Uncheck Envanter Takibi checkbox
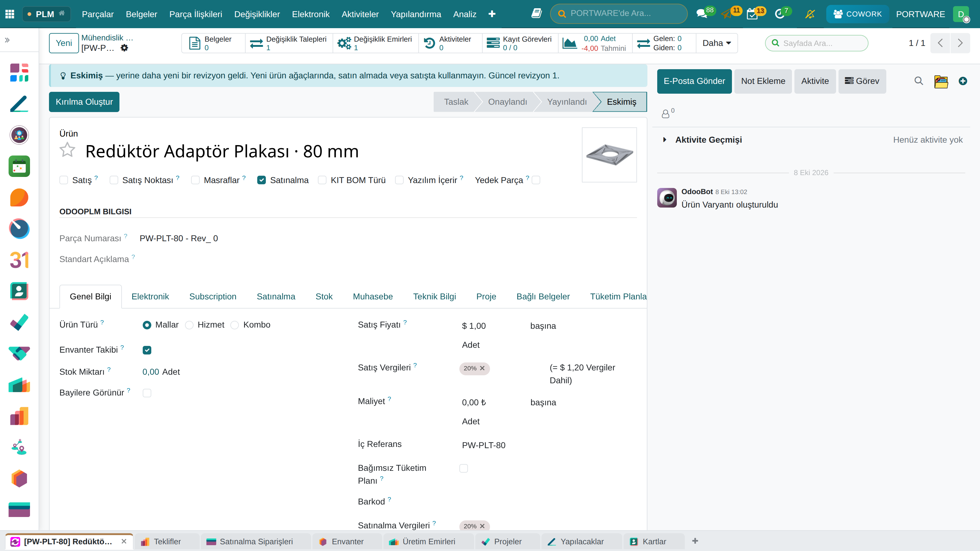 pos(147,350)
